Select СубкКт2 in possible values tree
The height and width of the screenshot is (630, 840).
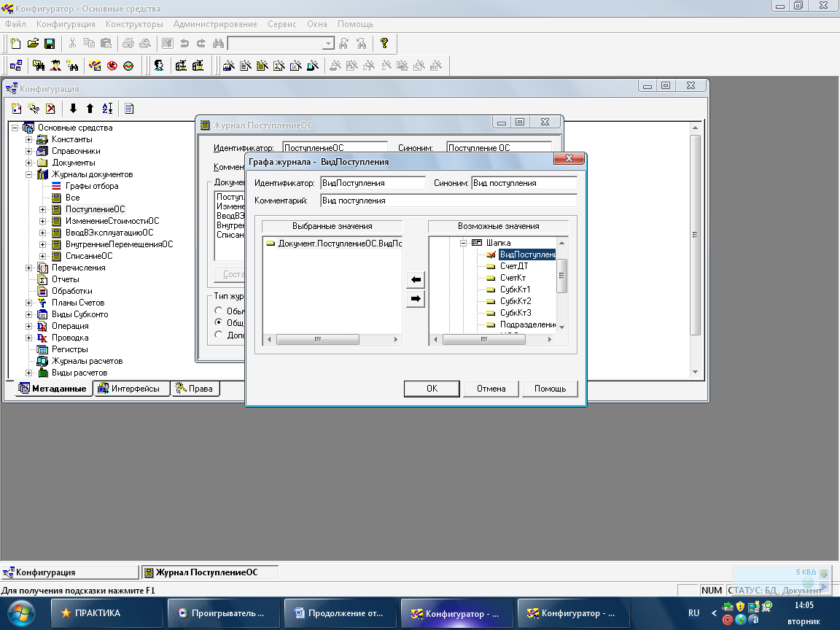coord(516,302)
